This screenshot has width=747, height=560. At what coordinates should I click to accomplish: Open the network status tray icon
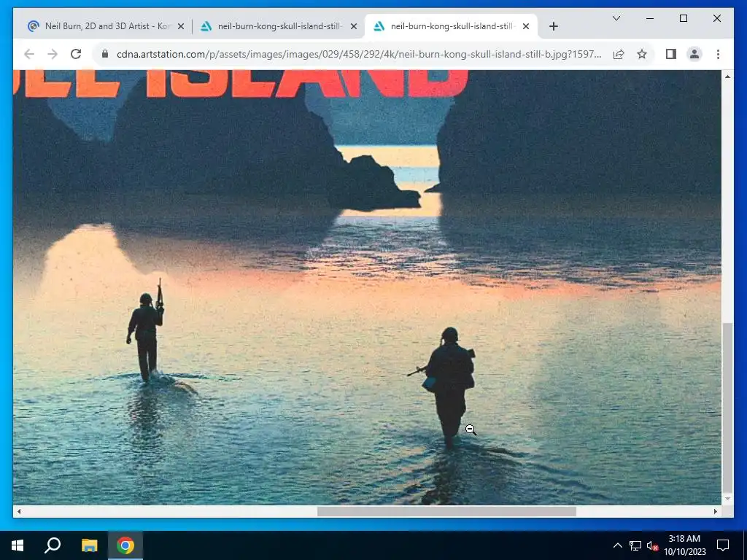coord(635,545)
